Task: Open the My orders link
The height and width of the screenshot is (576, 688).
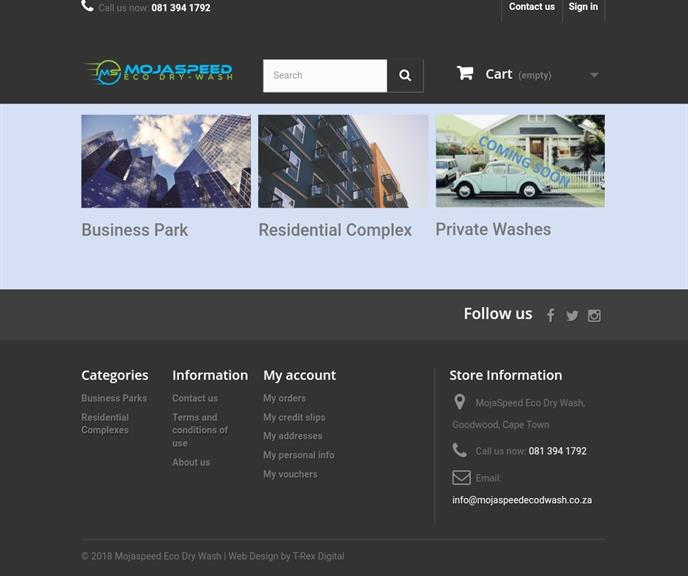Action: pos(284,398)
